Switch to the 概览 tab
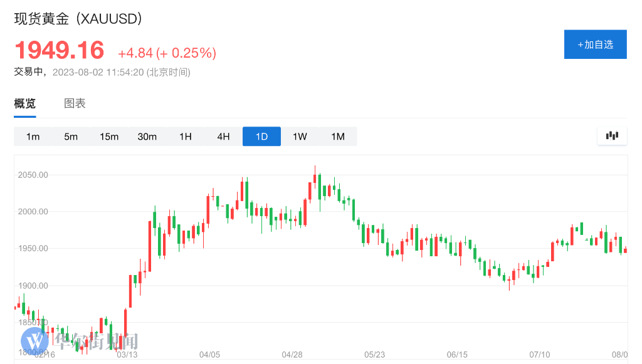The height and width of the screenshot is (364, 642). coord(25,103)
